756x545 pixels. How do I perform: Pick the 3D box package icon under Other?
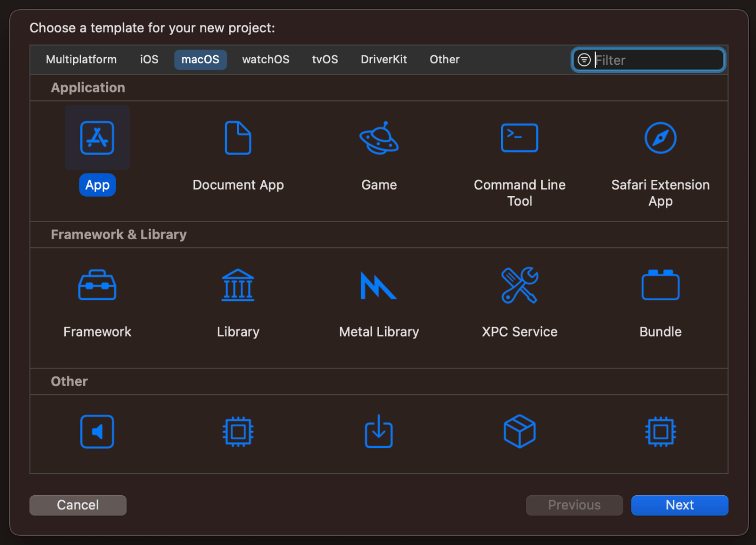click(x=519, y=431)
